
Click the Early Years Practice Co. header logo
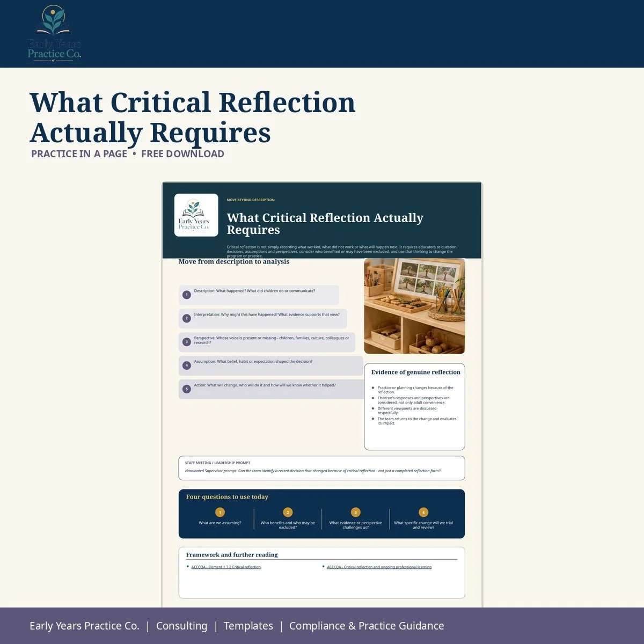[x=54, y=34]
